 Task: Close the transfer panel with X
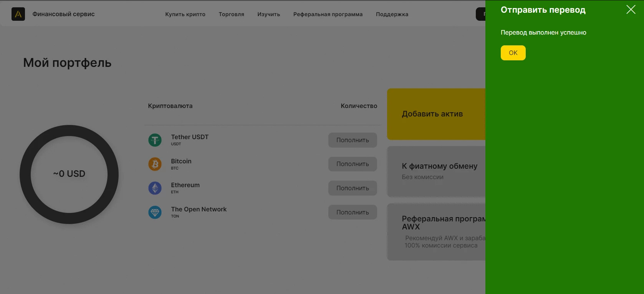[631, 10]
